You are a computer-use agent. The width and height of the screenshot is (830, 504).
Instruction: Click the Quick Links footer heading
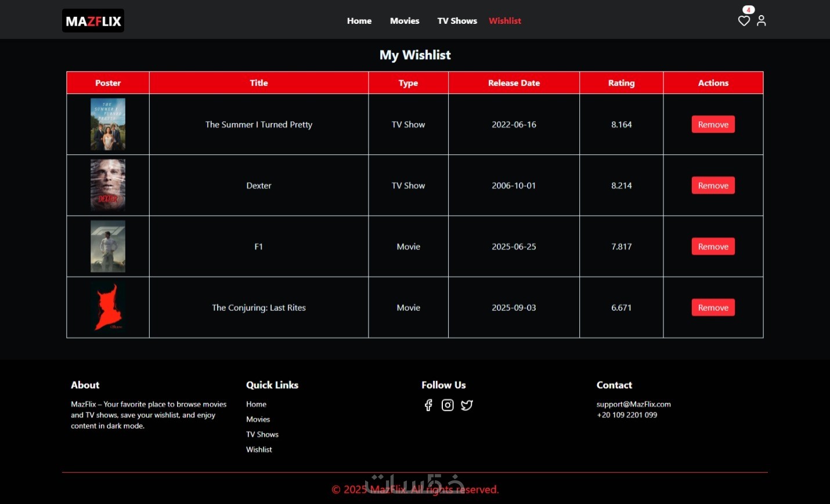tap(272, 385)
